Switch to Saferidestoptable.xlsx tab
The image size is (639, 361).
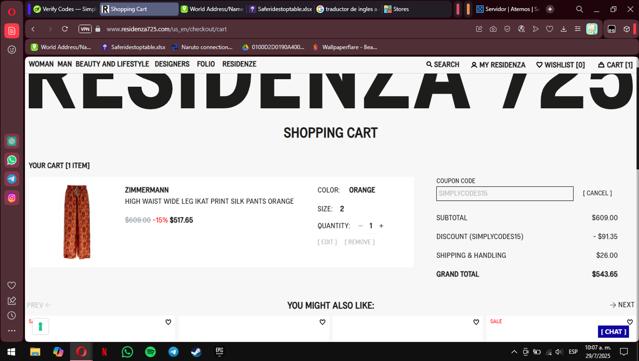[280, 9]
